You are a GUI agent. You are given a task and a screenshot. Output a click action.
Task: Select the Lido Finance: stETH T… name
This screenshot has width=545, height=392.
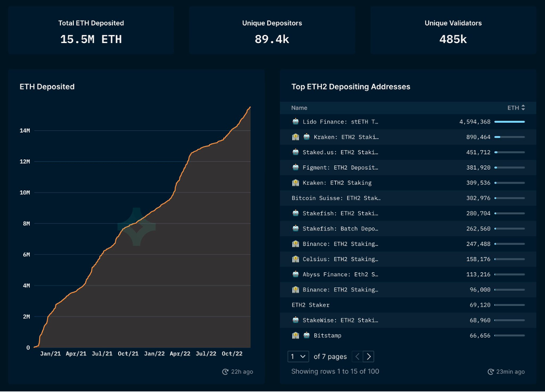tap(340, 122)
